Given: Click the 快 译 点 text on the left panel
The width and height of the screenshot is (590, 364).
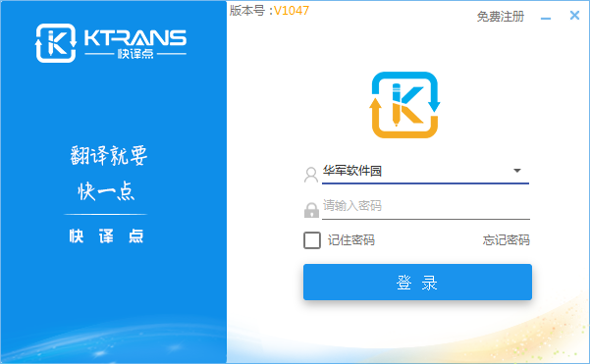Looking at the screenshot, I should coord(106,236).
